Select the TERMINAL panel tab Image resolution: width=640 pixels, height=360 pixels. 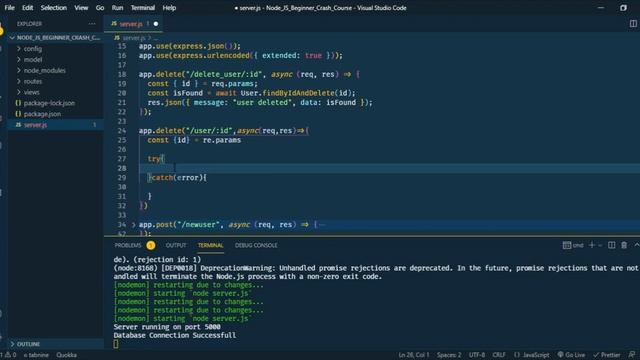coord(211,245)
